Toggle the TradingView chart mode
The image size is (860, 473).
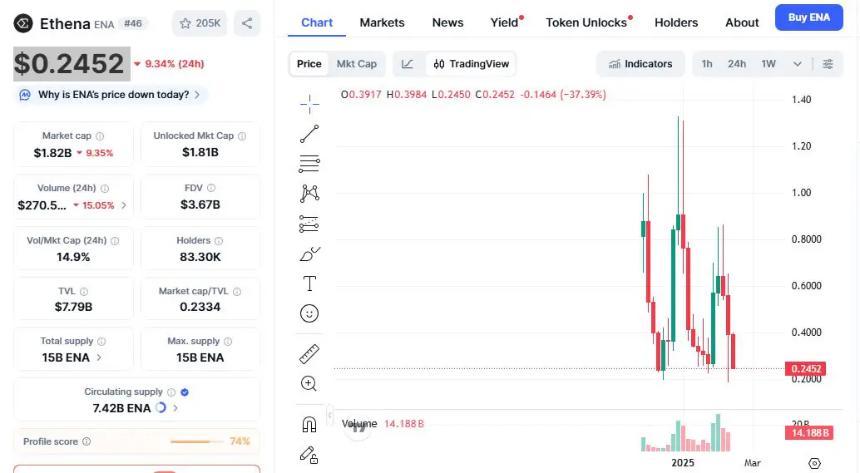coord(471,64)
